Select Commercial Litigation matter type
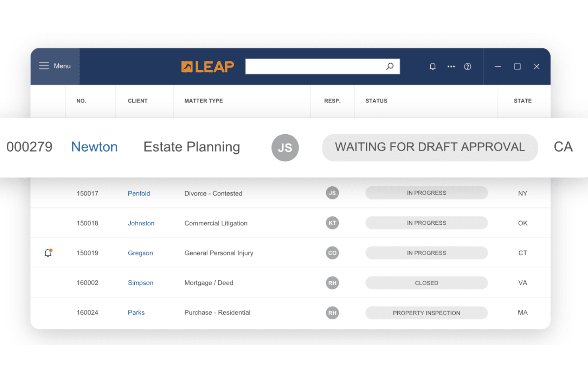This screenshot has height=392, width=588. pos(216,223)
